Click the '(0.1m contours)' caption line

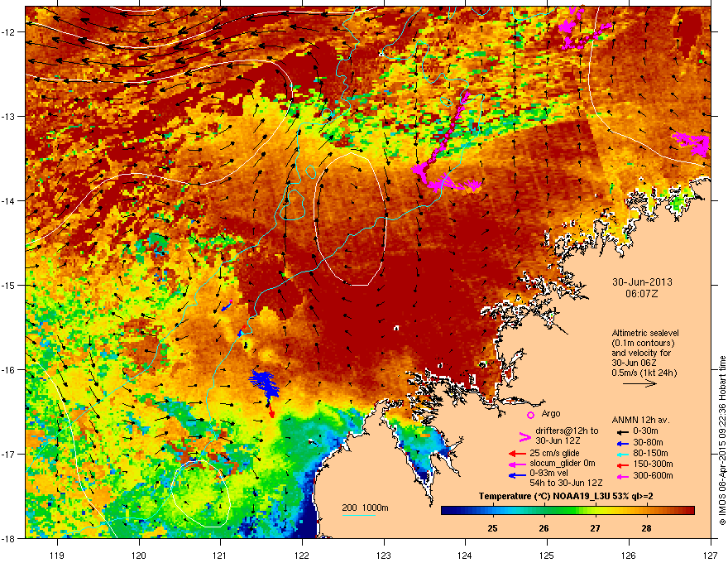[x=643, y=344]
